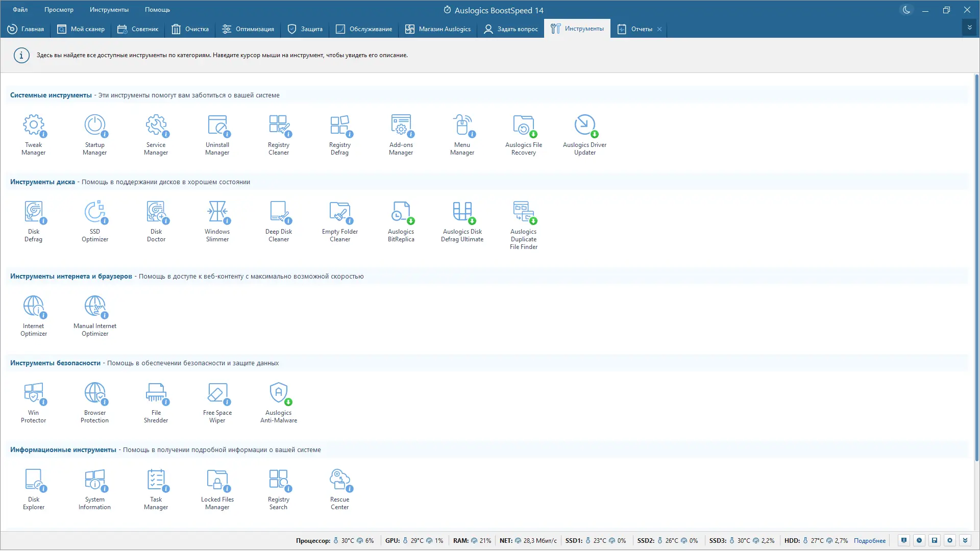Close the Отчеты tab
Viewport: 980px width, 551px height.
tap(659, 29)
